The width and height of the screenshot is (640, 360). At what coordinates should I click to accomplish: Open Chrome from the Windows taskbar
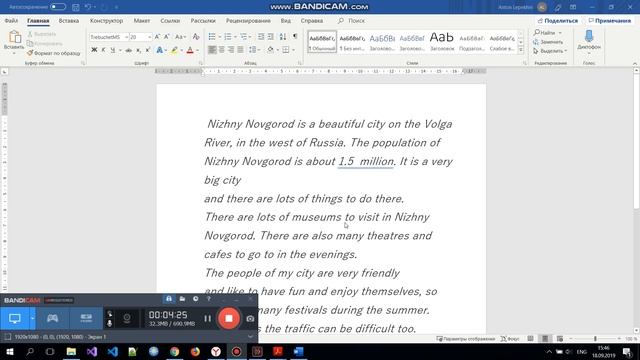click(174, 351)
